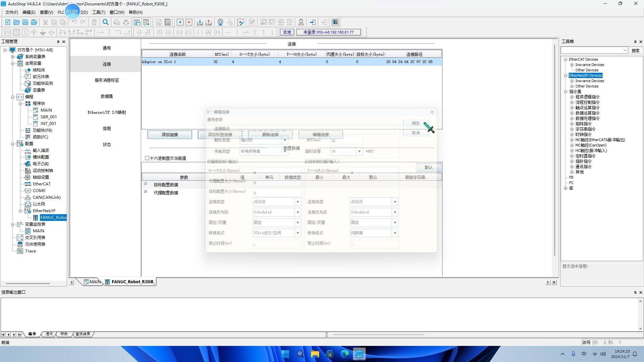The height and width of the screenshot is (362, 644).
Task: Collapse the EtherNet/IP Devices toolbox node
Action: tap(566, 75)
